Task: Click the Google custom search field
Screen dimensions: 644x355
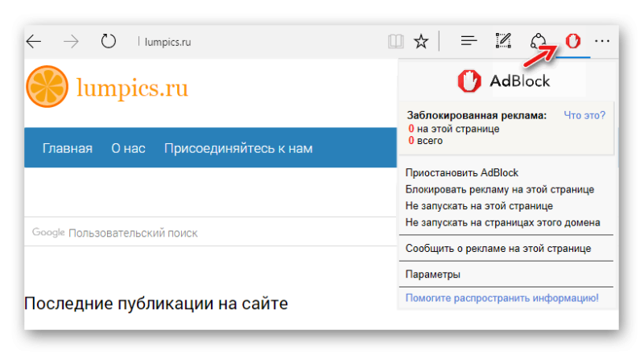Action: point(210,233)
